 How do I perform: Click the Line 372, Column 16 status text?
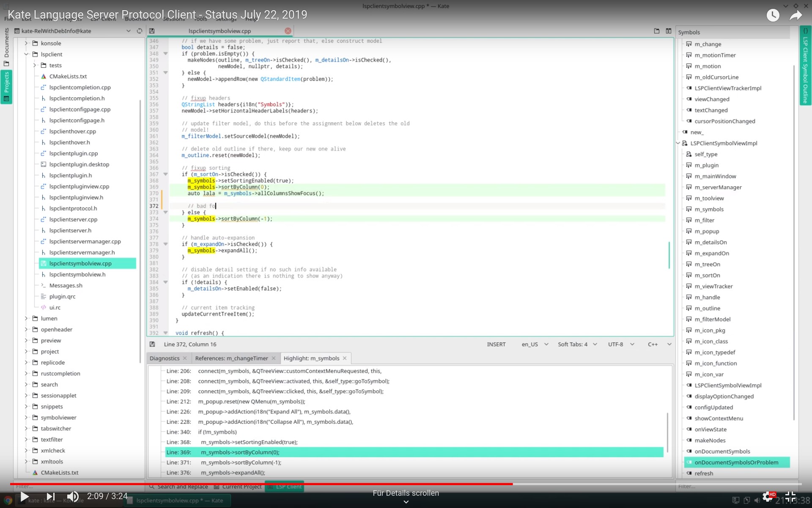pyautogui.click(x=190, y=344)
